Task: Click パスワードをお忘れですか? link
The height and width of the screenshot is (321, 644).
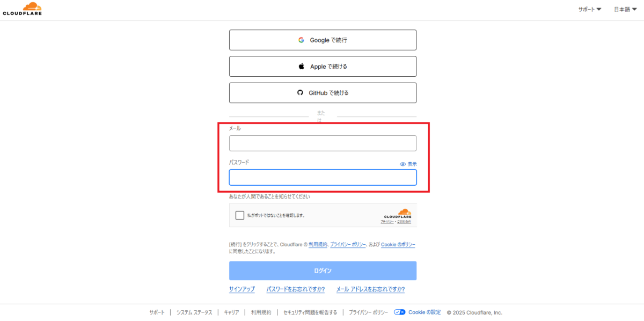Action: (x=295, y=289)
